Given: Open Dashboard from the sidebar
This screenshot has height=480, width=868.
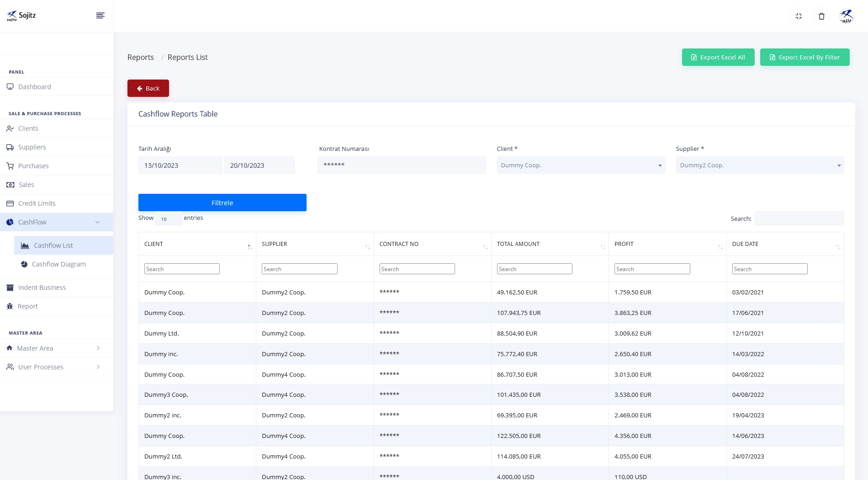Looking at the screenshot, I should coord(57,87).
